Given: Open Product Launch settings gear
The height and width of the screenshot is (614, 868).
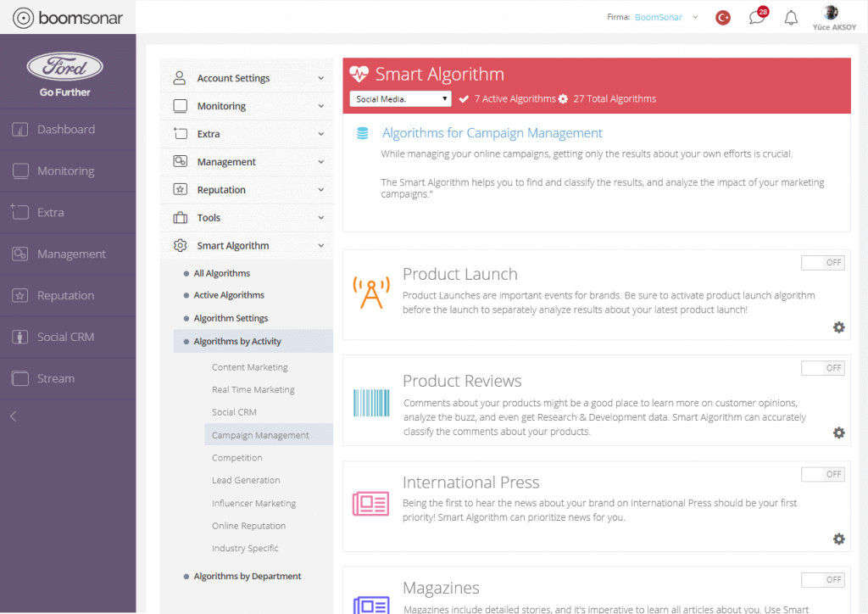Looking at the screenshot, I should click(839, 327).
